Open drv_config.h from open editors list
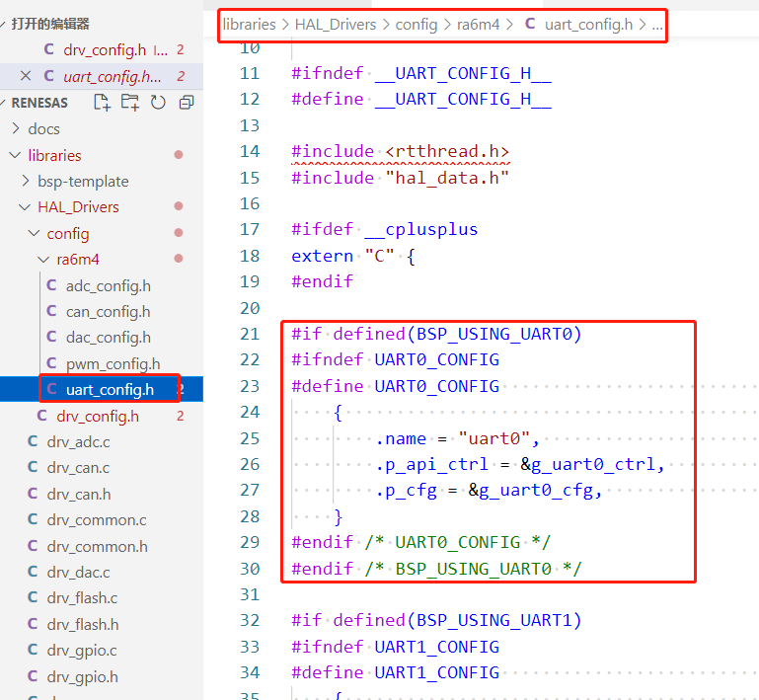Screen dimensions: 759x700 pos(104,50)
